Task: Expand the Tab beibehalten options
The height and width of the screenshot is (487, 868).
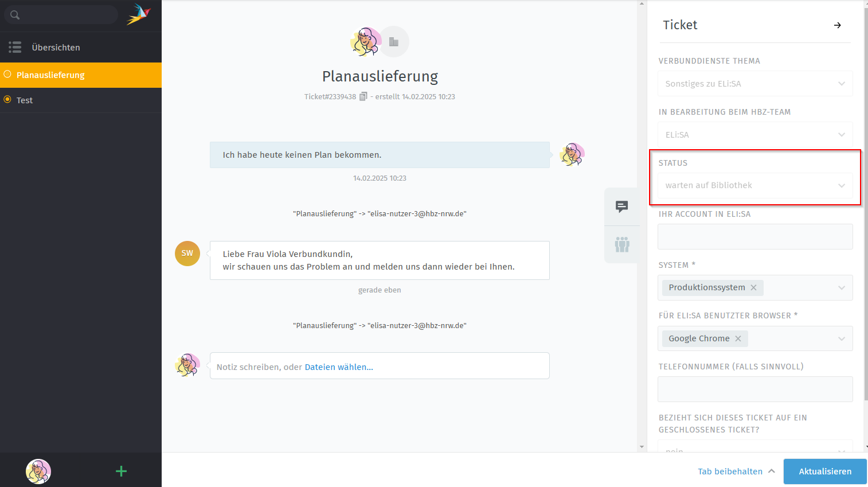Action: [772, 471]
